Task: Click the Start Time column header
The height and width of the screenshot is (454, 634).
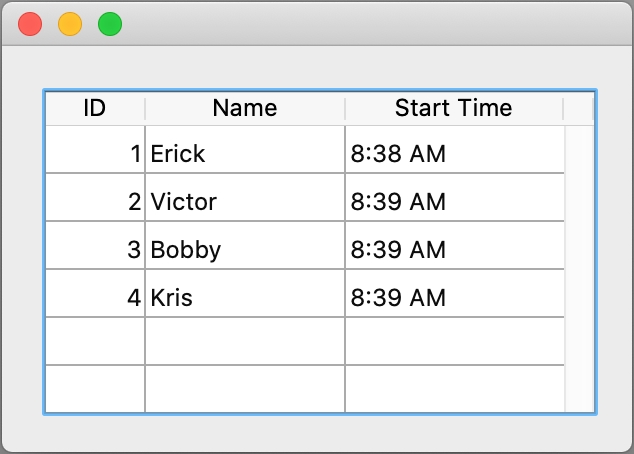Action: [453, 108]
